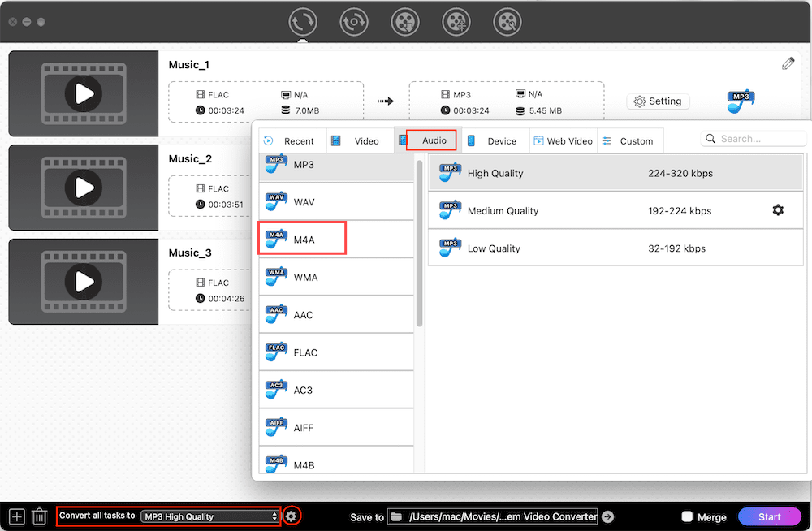This screenshot has height=531, width=812.
Task: Open the film reel compress toolbar icon
Action: pos(456,22)
